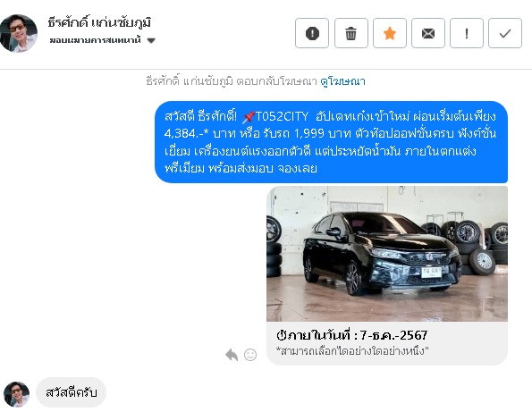Image resolution: width=532 pixels, height=412 pixels.
Task: Click the blue T052CITY promotional message bubble
Action: (x=331, y=142)
